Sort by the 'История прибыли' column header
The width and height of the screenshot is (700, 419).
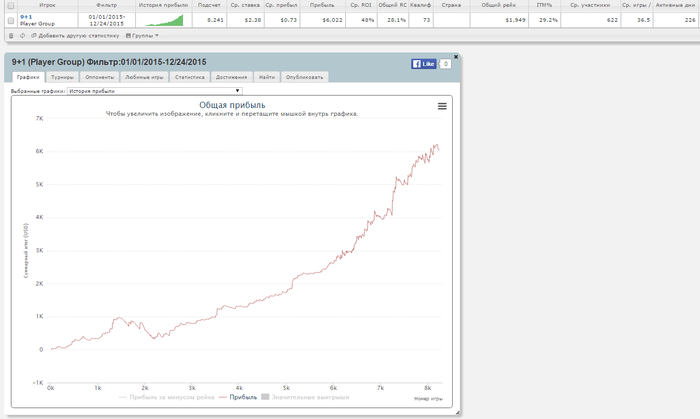(163, 5)
